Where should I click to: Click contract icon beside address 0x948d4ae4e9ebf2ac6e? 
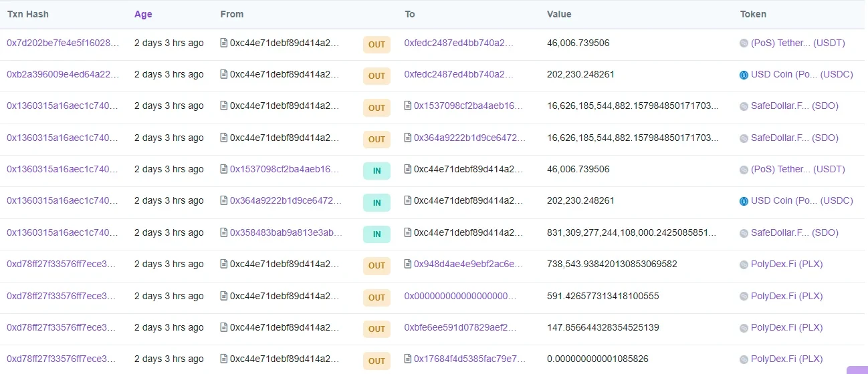tap(408, 264)
